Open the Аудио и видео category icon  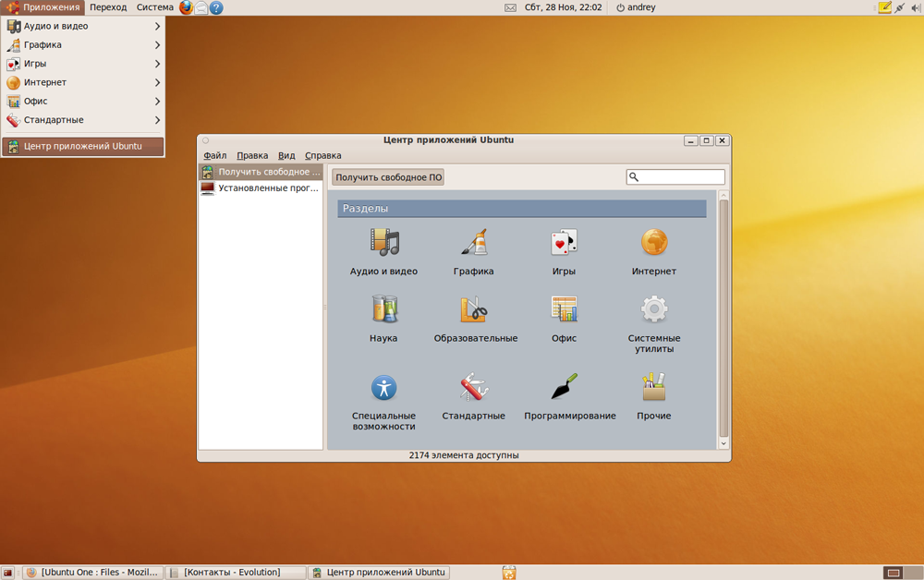click(x=383, y=243)
